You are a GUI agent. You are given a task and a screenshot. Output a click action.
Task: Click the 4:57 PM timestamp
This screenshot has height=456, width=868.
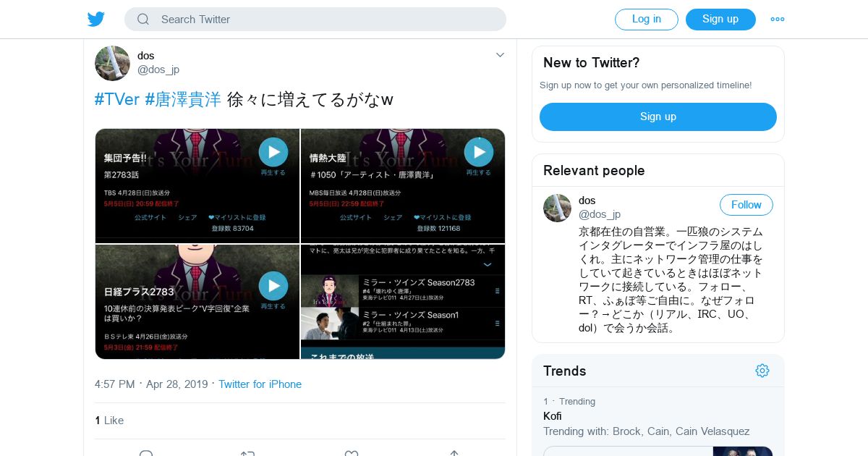coord(115,384)
